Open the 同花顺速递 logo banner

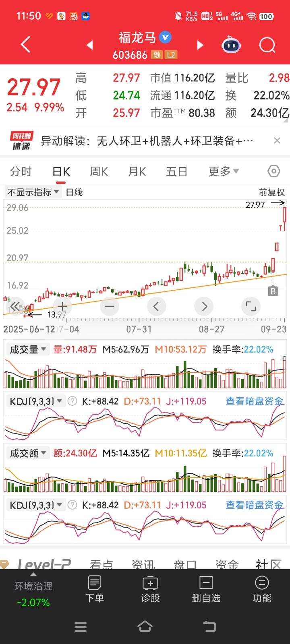[x=21, y=141]
